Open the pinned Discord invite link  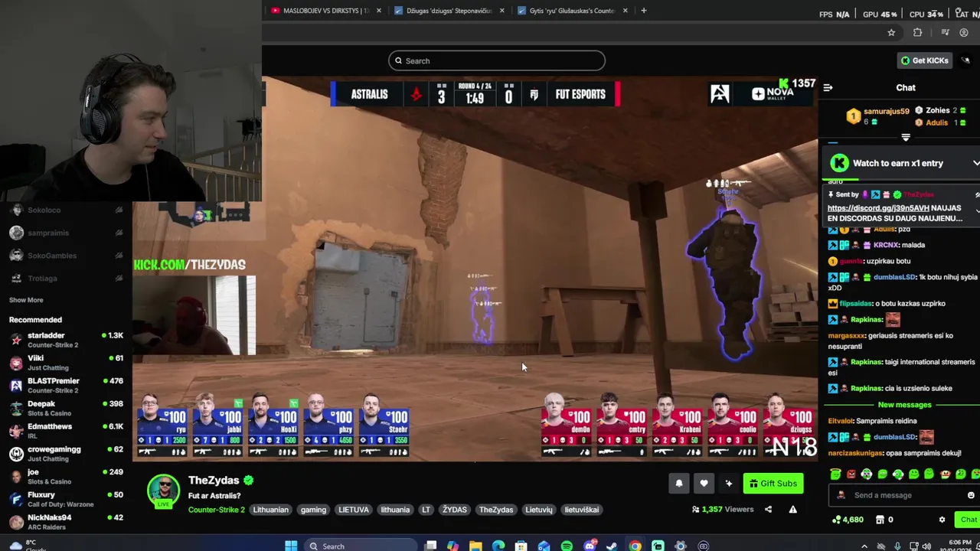878,208
